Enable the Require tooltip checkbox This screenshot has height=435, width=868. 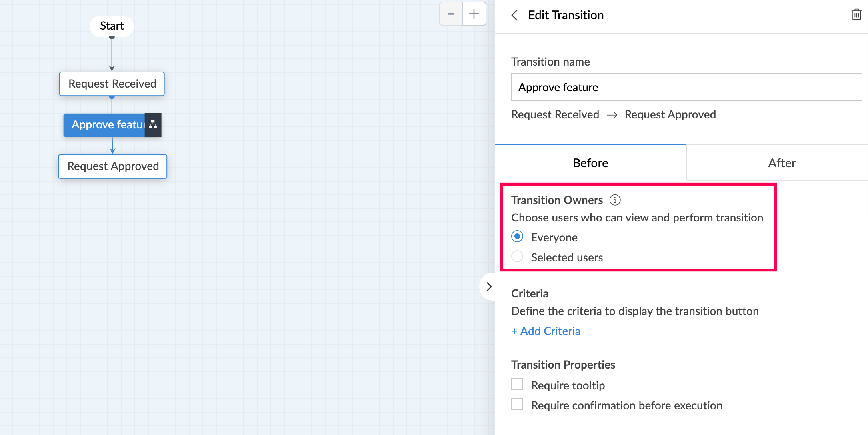517,385
